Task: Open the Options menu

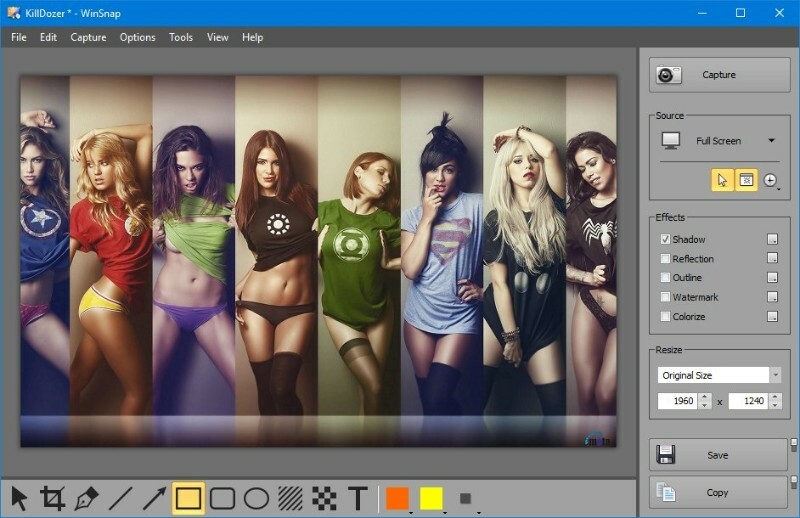Action: click(137, 37)
